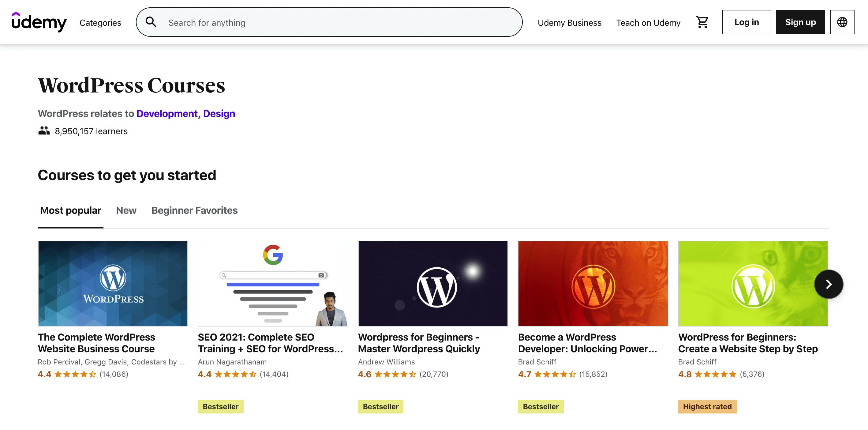Open the language selector globe

842,22
